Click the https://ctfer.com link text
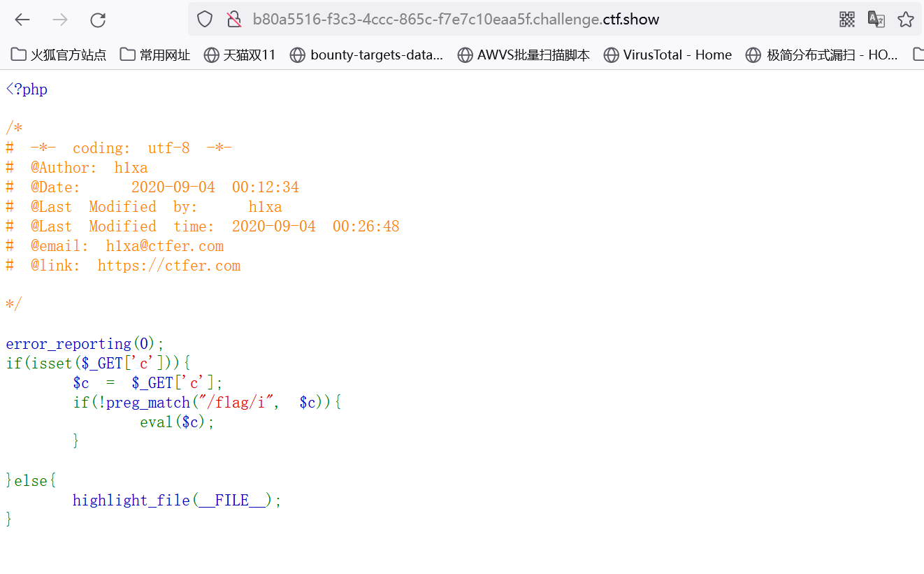Screen dimensions: 924x574 [x=169, y=266]
